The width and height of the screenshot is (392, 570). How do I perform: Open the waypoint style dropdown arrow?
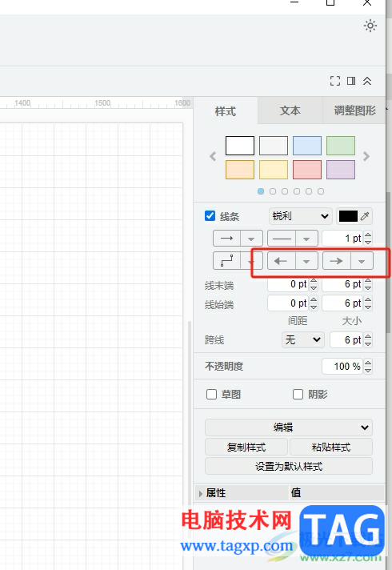point(251,261)
